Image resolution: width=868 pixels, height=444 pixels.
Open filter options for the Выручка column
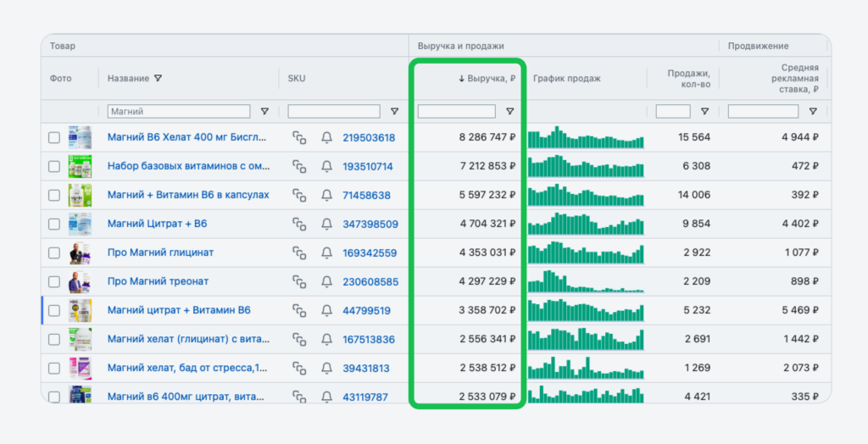[x=509, y=111]
